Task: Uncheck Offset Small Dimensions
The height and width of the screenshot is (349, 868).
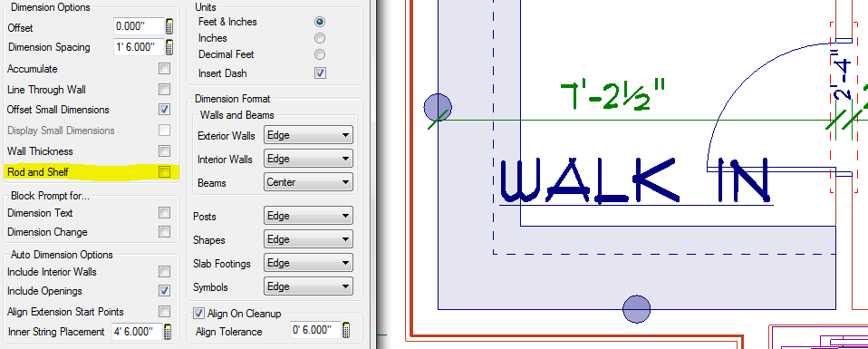Action: [164, 109]
